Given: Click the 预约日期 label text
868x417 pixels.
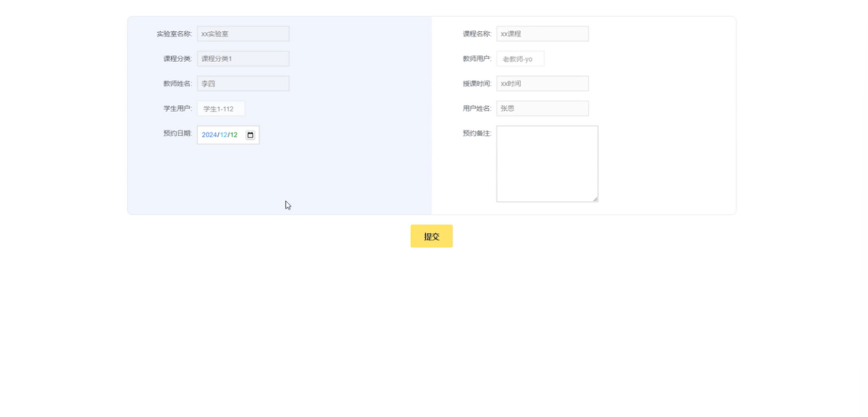Looking at the screenshot, I should (177, 133).
